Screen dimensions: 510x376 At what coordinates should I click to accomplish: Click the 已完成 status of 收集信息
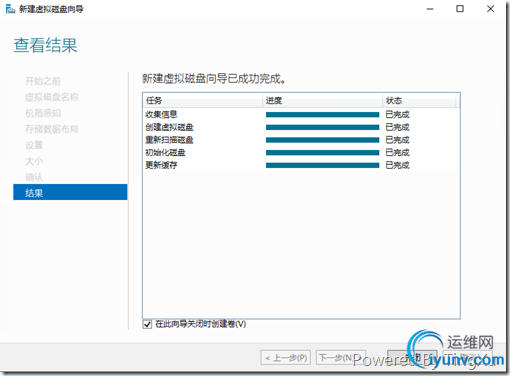pos(397,115)
